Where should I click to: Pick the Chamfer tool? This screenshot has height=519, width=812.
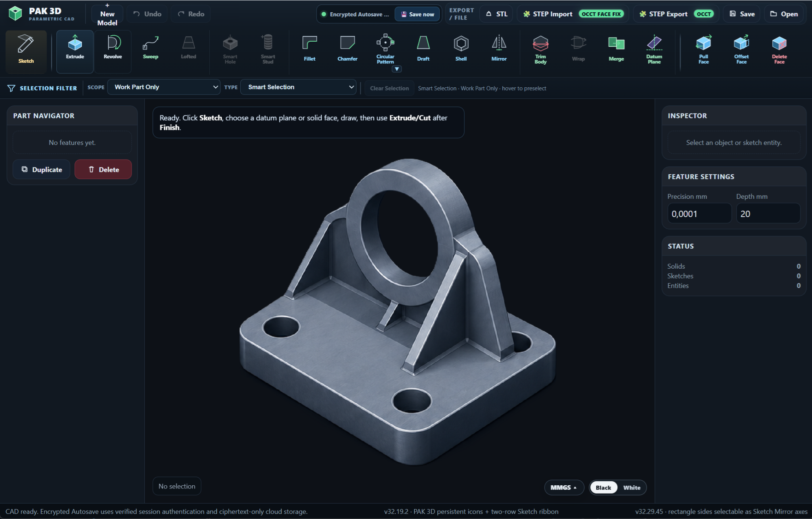(x=347, y=49)
